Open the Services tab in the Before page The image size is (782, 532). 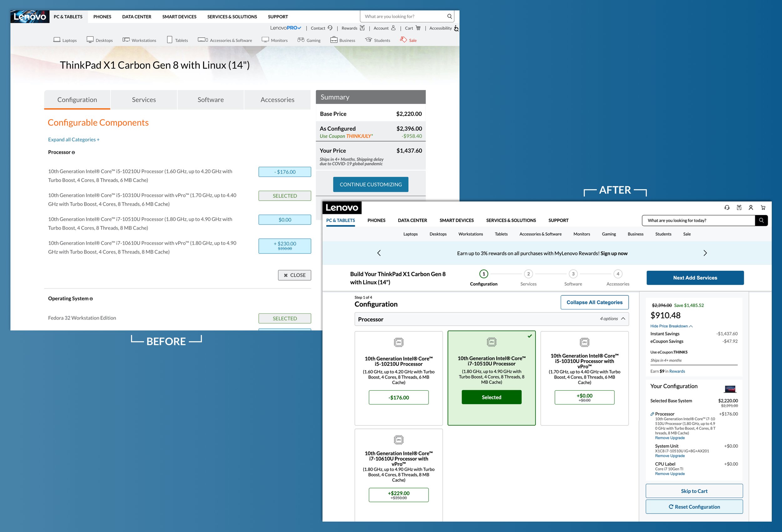[144, 99]
